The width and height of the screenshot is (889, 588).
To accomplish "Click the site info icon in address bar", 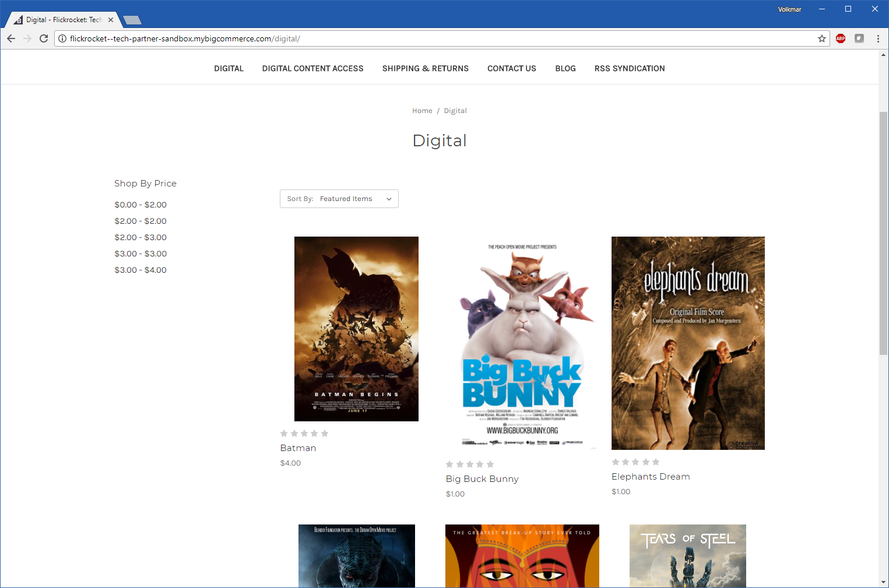I will 62,38.
